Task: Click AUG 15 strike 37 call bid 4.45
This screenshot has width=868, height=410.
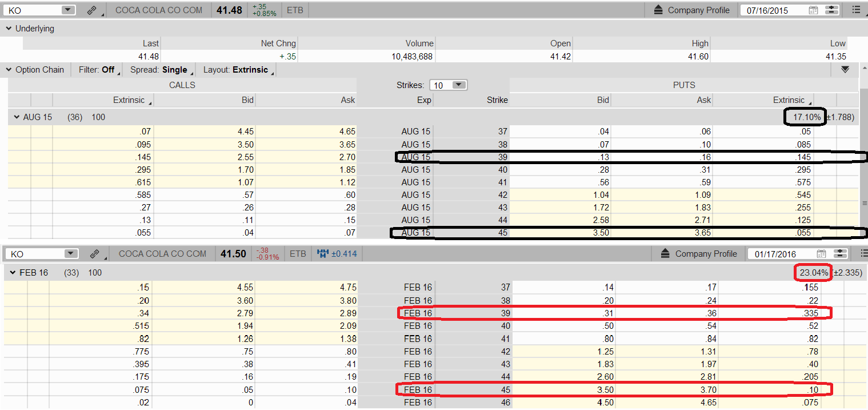Action: click(245, 132)
